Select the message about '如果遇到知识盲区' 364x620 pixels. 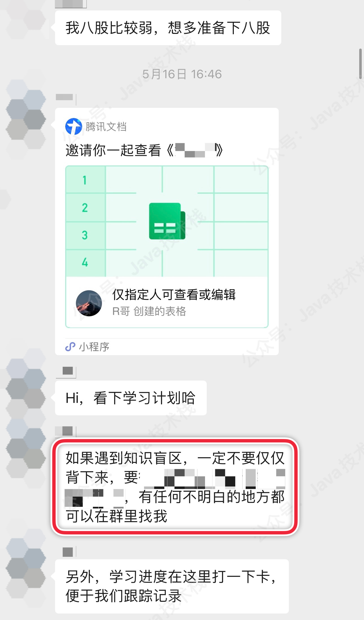point(175,487)
